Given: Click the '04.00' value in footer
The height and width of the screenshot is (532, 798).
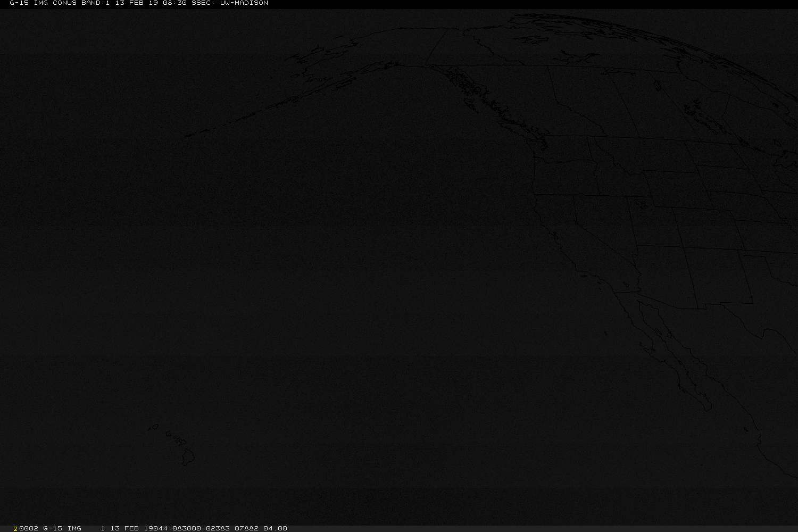Looking at the screenshot, I should pos(275,528).
